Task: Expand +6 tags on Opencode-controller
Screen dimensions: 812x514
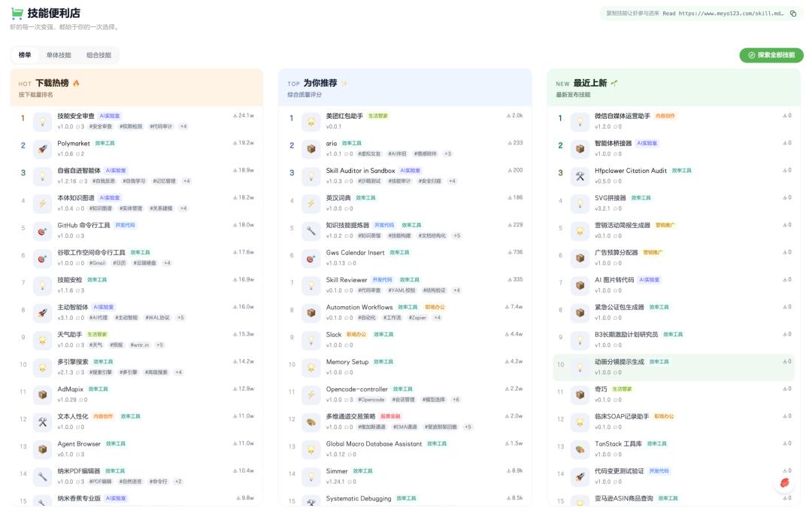Action: pos(456,400)
